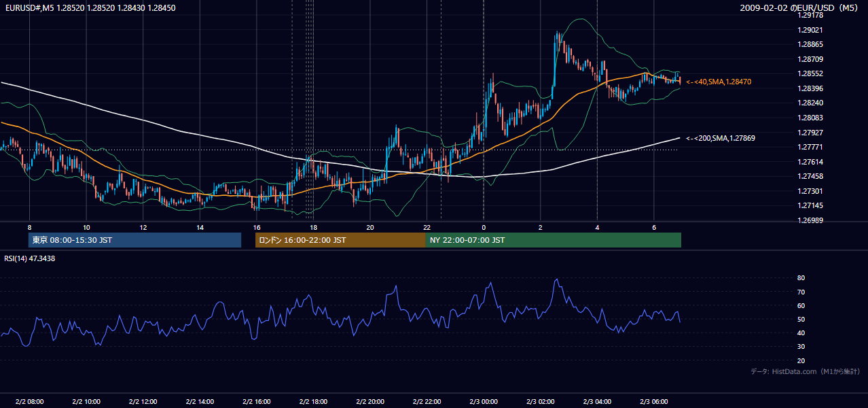Click RSI scale value 60
The image size is (868, 408).
(x=801, y=305)
